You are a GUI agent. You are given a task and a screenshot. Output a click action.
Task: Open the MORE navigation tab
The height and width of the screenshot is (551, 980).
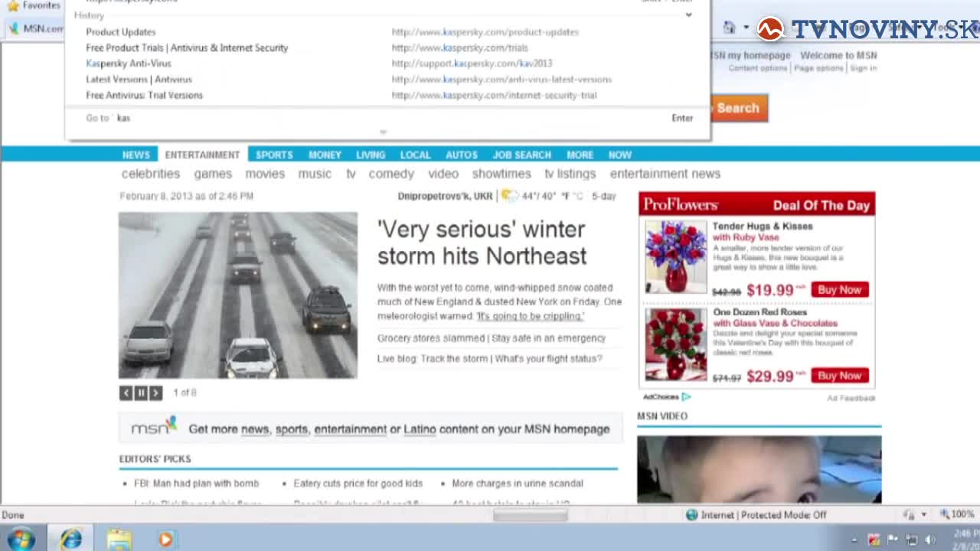(x=580, y=155)
